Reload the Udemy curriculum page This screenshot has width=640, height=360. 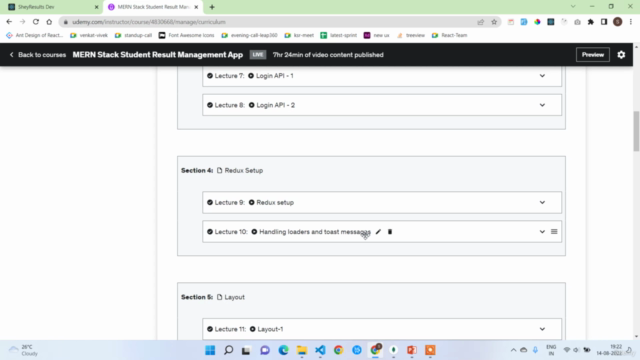pyautogui.click(x=36, y=22)
